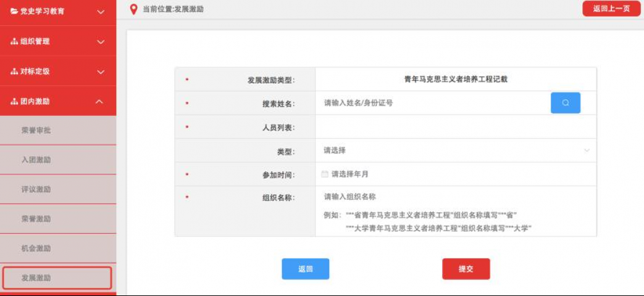Click the calendar icon in 参加时间 field
This screenshot has height=296, width=644.
coord(325,175)
